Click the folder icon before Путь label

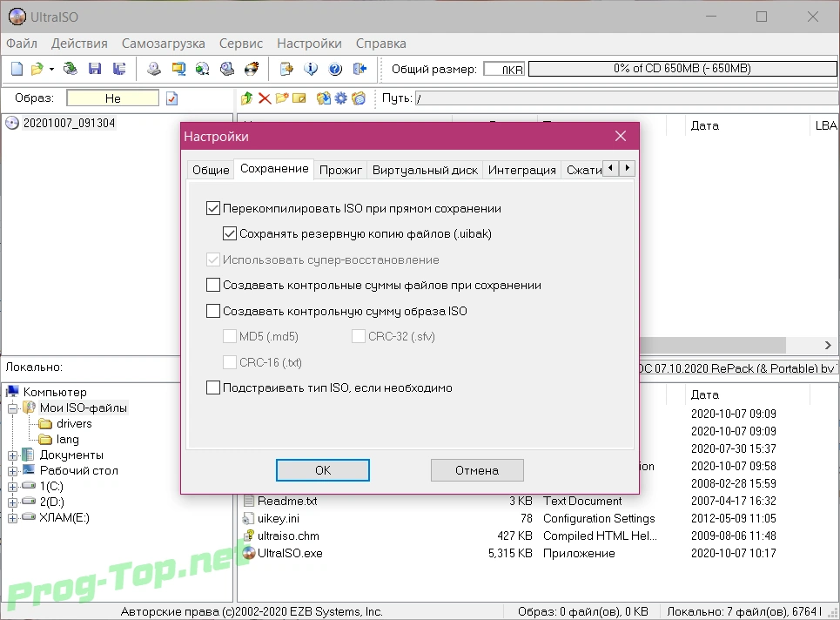tap(359, 98)
